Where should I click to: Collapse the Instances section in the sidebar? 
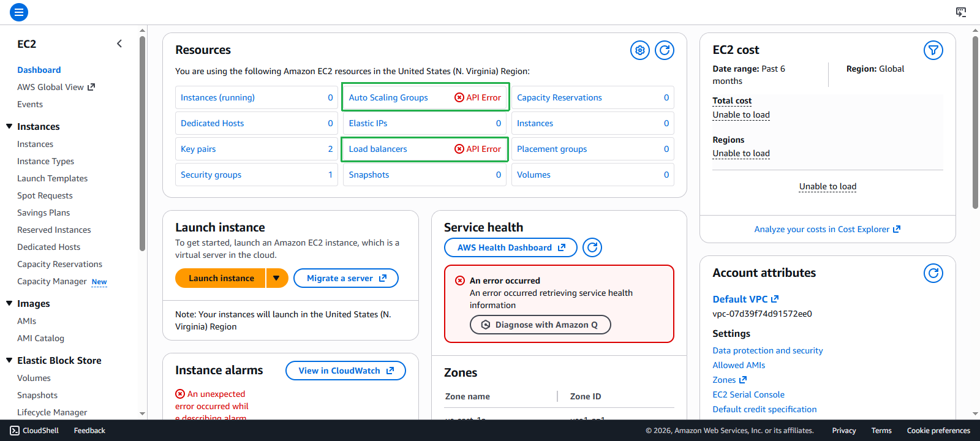point(9,126)
